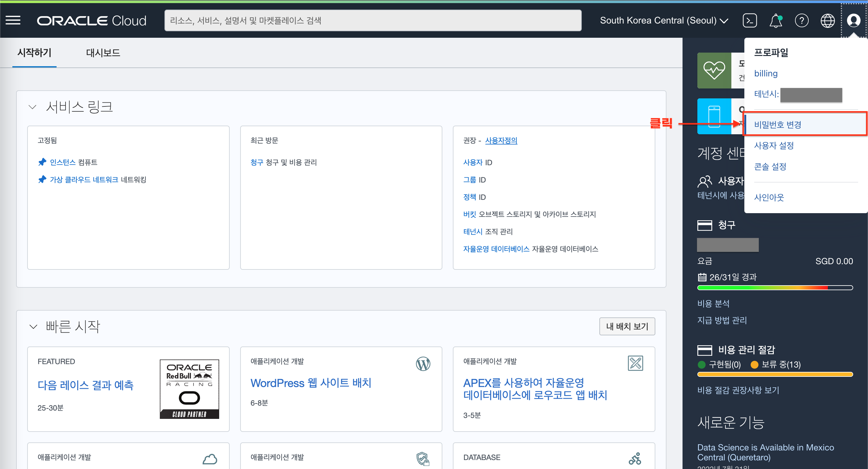Click the profile avatar icon

click(x=853, y=20)
